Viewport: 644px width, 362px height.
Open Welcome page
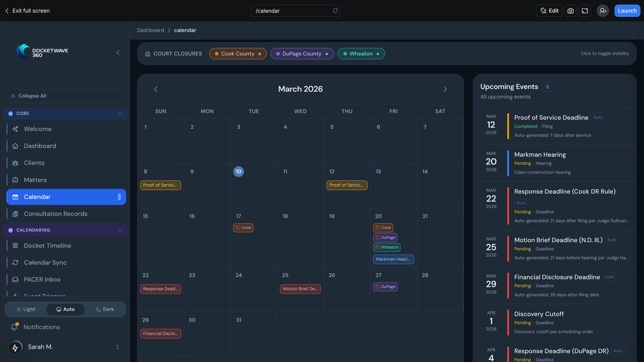(x=66, y=129)
